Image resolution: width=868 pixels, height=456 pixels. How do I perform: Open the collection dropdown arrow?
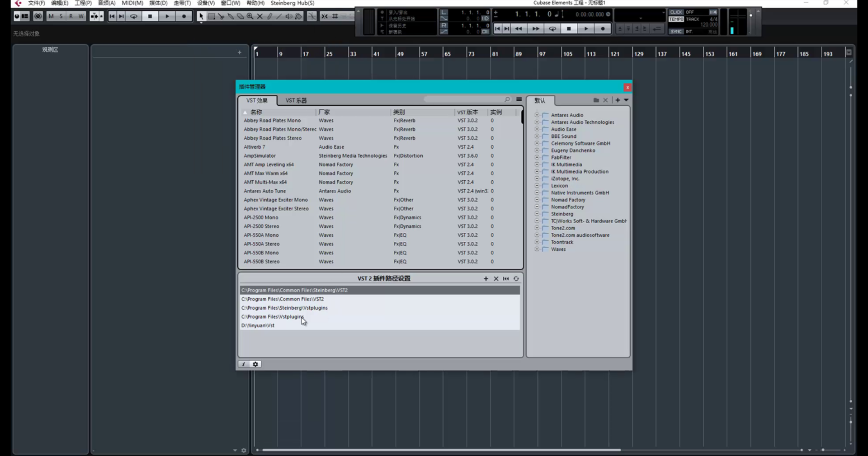pyautogui.click(x=626, y=100)
